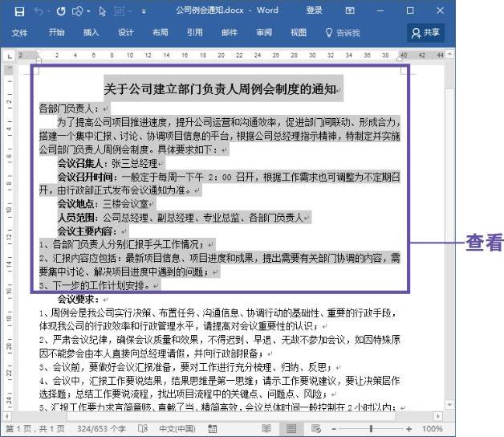Select the 引用 ribbon tab
504x437 pixels.
(195, 32)
